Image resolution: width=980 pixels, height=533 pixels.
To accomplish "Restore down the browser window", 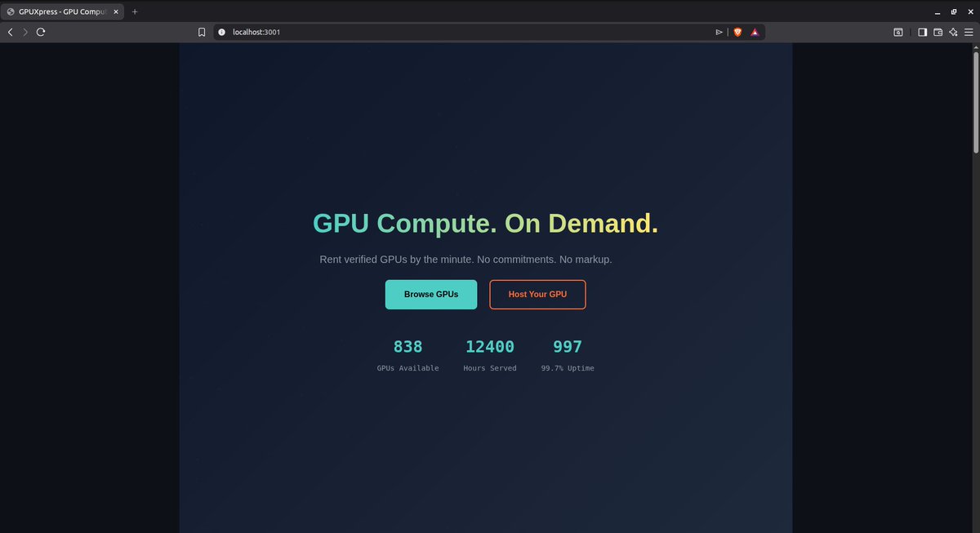I will 953,11.
